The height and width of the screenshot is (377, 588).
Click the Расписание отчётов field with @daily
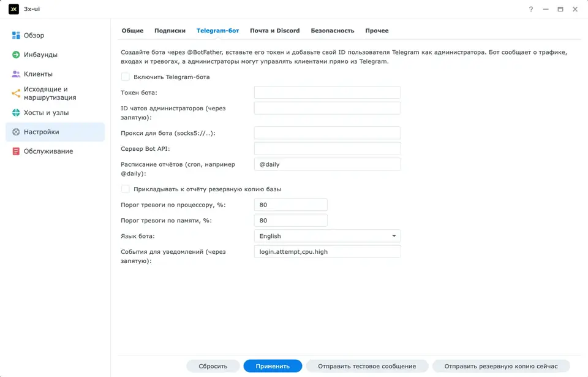327,164
